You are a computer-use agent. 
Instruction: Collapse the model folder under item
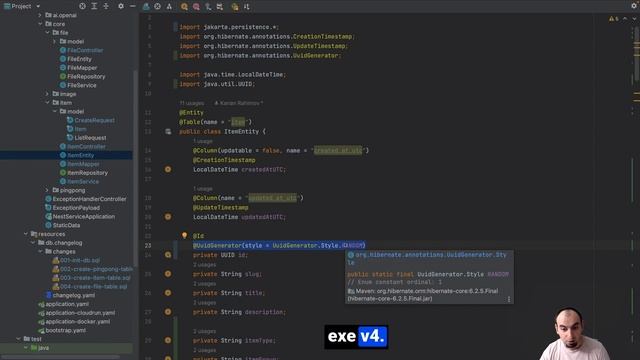tap(54, 111)
